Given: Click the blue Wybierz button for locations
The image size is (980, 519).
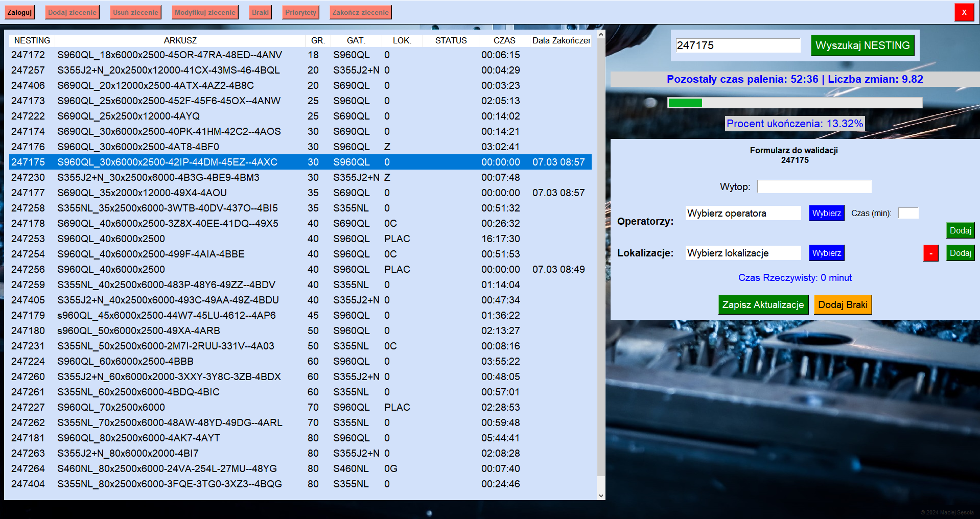Looking at the screenshot, I should (x=826, y=253).
